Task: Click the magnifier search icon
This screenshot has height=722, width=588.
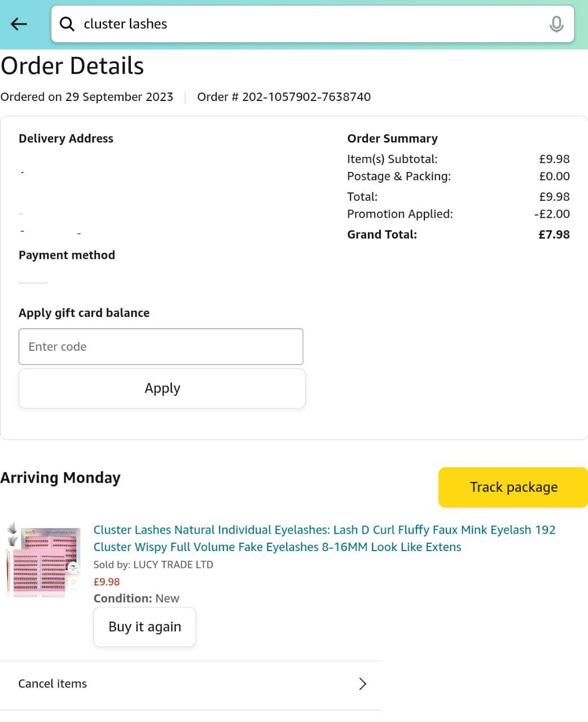Action: point(67,24)
